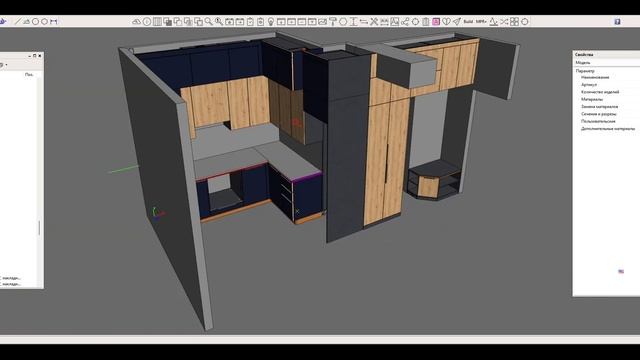Click the heart-shaped icon
640x360 pixels.
pyautogui.click(x=446, y=22)
